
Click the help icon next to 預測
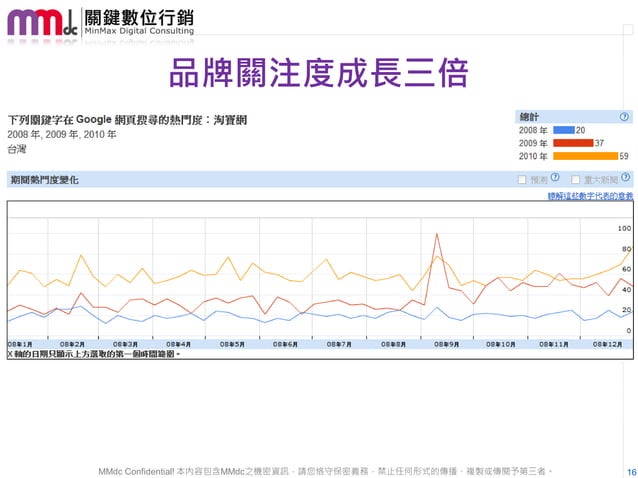point(555,177)
